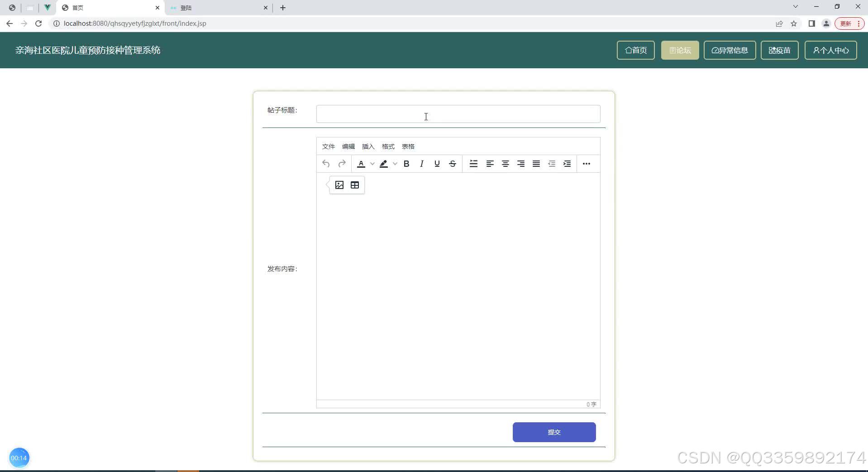Viewport: 868px width, 472px height.
Task: Align text center
Action: pos(506,164)
